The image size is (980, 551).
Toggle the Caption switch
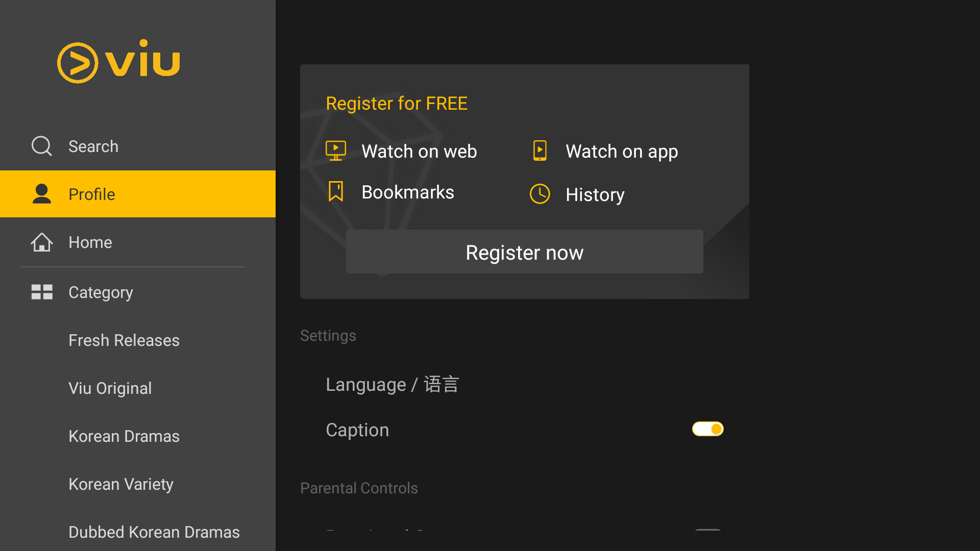click(x=707, y=429)
